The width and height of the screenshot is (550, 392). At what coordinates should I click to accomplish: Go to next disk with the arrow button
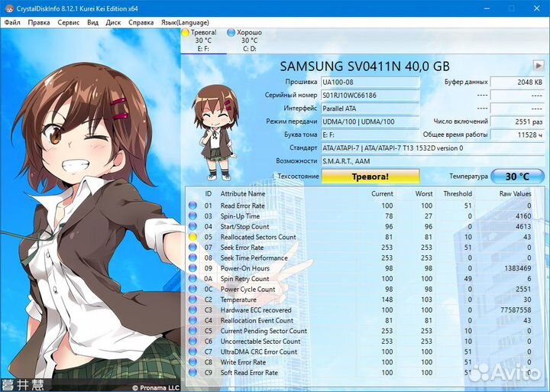[537, 66]
